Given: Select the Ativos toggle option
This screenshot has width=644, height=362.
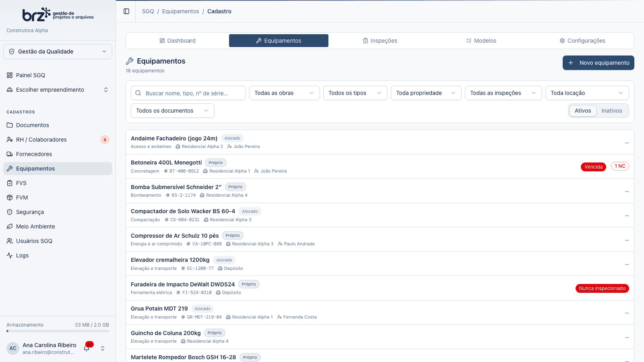Looking at the screenshot, I should pos(583,111).
